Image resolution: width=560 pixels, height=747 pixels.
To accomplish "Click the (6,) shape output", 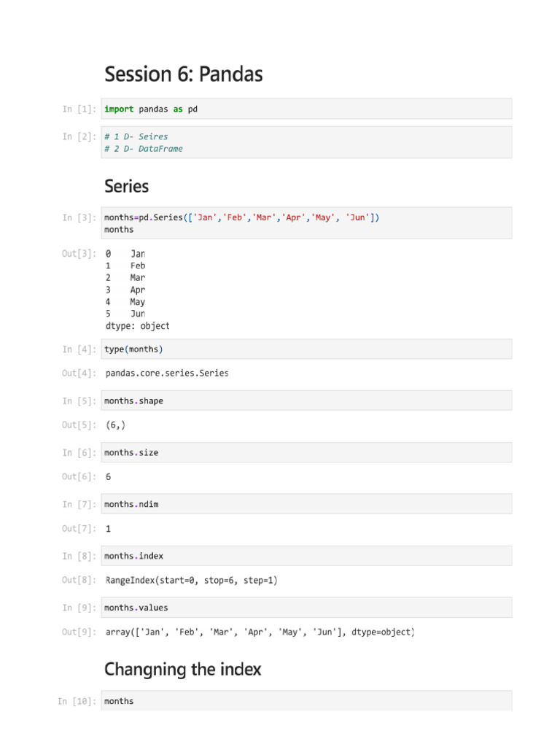I will 115,425.
